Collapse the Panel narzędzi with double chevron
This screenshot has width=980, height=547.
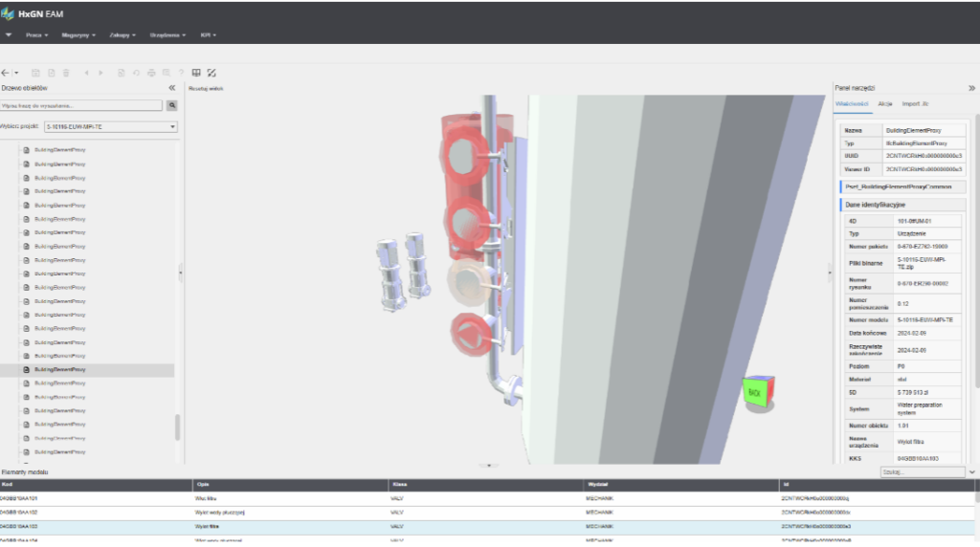(x=971, y=88)
